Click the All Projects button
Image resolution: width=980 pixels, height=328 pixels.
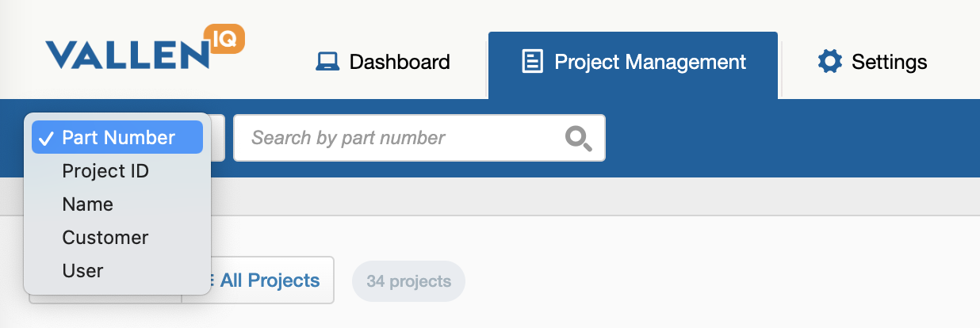pyautogui.click(x=269, y=280)
